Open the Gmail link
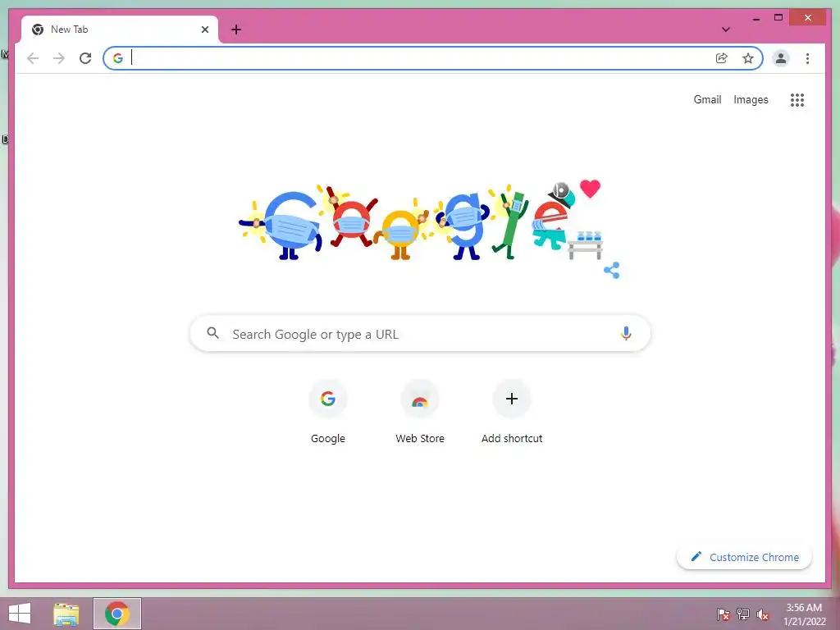 [707, 99]
